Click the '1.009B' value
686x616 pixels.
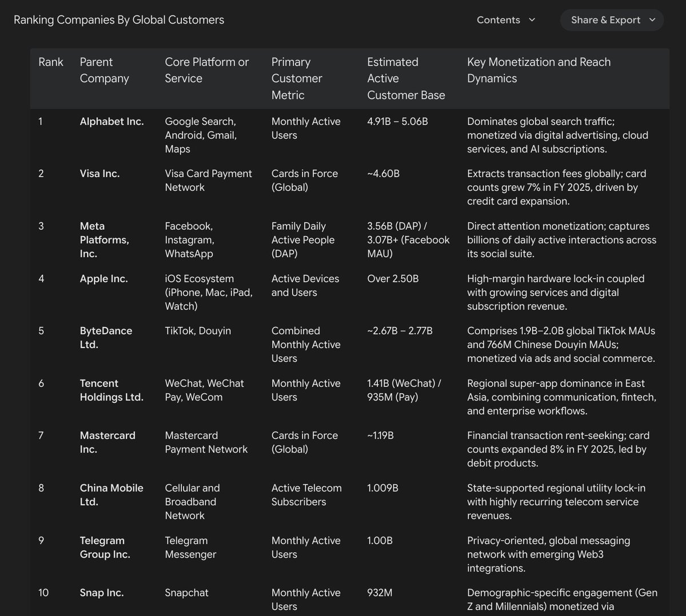pos(383,488)
